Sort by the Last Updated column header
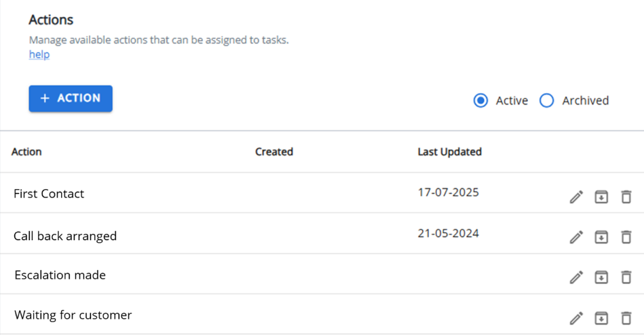The width and height of the screenshot is (644, 335). [x=450, y=152]
